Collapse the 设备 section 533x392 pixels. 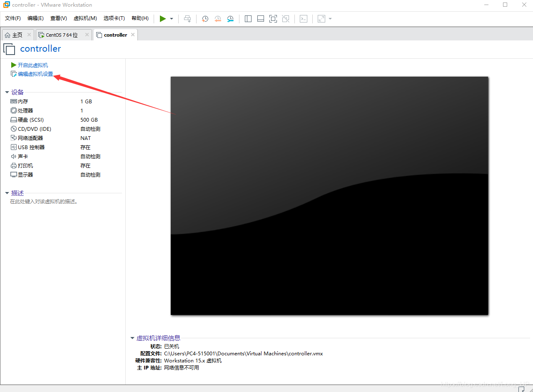(7, 92)
